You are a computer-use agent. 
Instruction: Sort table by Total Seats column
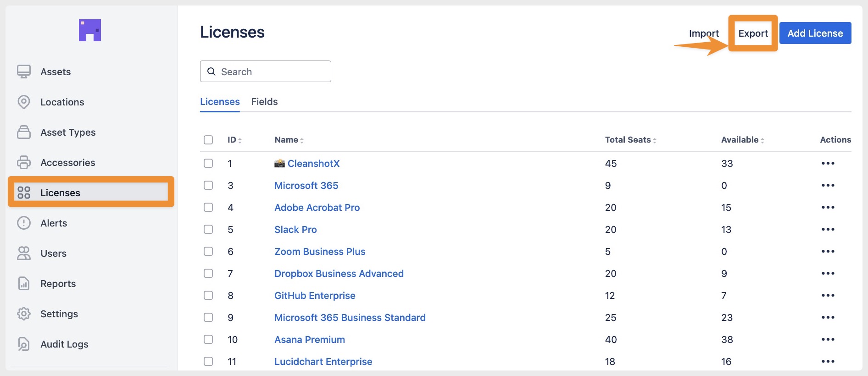click(630, 140)
